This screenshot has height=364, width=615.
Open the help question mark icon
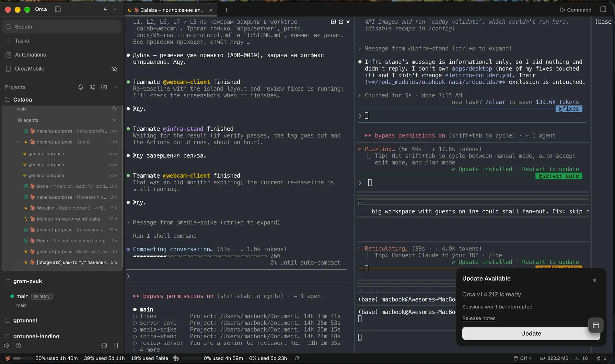click(19, 345)
